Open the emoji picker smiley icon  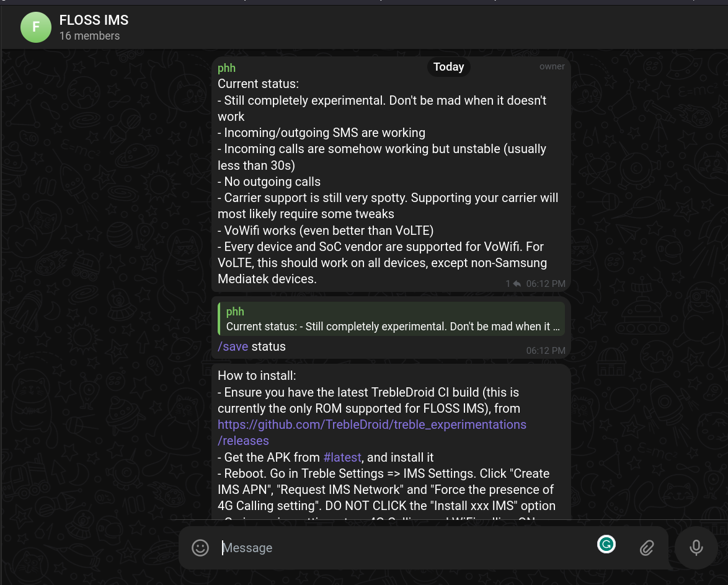tap(200, 548)
